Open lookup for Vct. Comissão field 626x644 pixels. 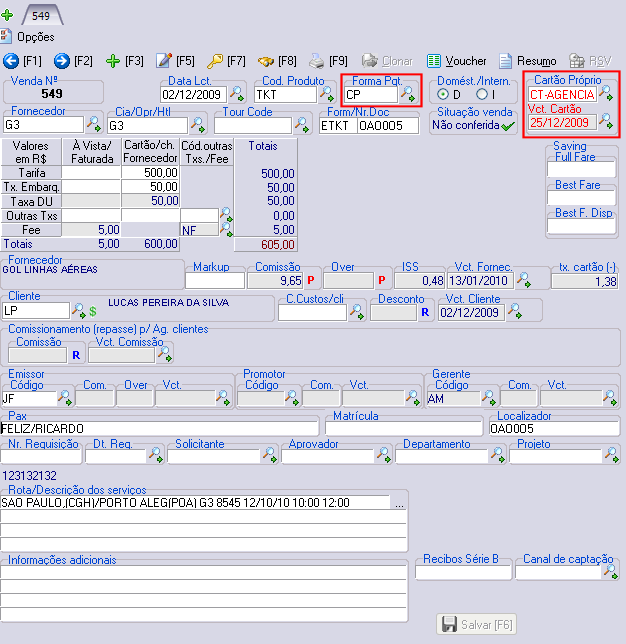click(165, 354)
